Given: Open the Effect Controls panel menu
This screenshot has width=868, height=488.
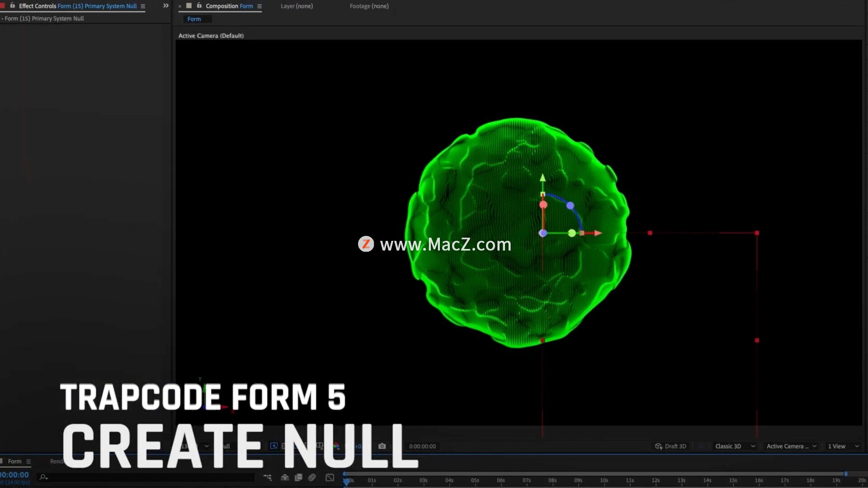Looking at the screenshot, I should pyautogui.click(x=143, y=6).
